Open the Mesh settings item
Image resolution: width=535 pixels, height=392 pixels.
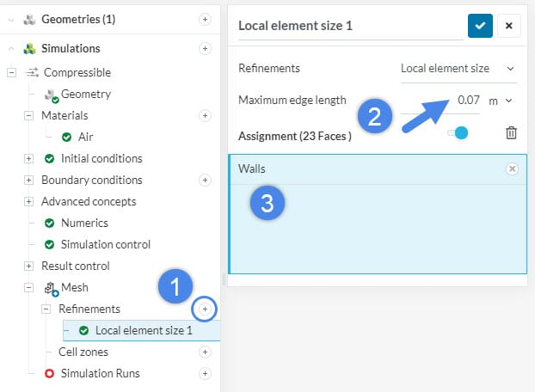pyautogui.click(x=74, y=288)
